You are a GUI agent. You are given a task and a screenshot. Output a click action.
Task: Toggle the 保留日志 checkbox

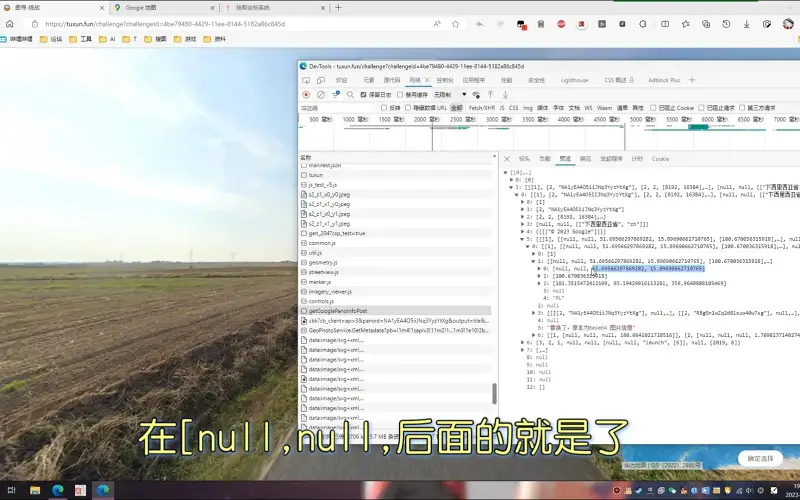(364, 94)
